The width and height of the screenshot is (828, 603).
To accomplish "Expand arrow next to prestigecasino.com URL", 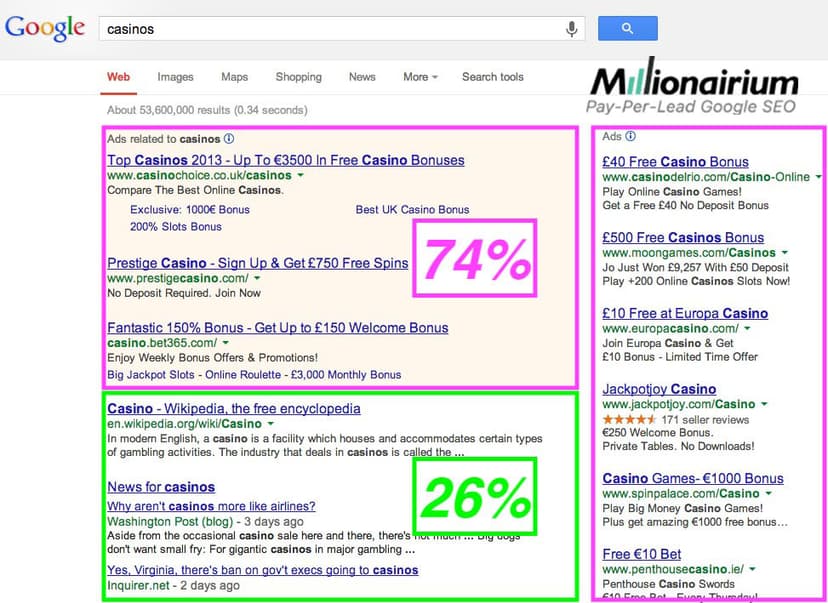I will coord(257,278).
